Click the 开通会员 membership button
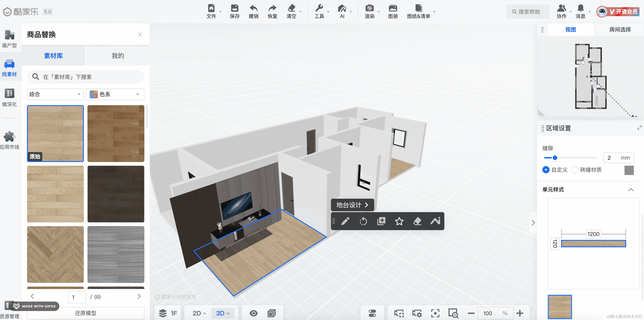The height and width of the screenshot is (320, 644). tap(624, 11)
